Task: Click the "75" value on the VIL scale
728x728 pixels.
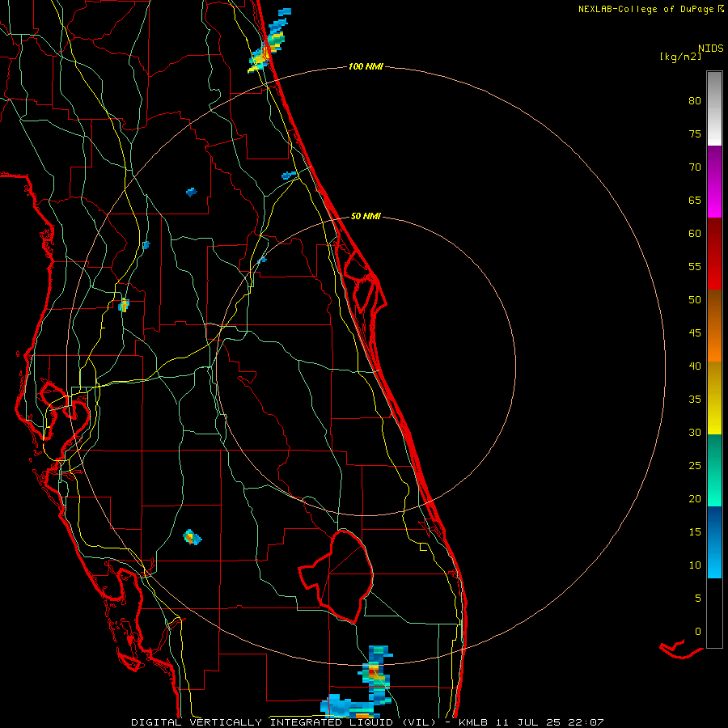Action: 695,134
